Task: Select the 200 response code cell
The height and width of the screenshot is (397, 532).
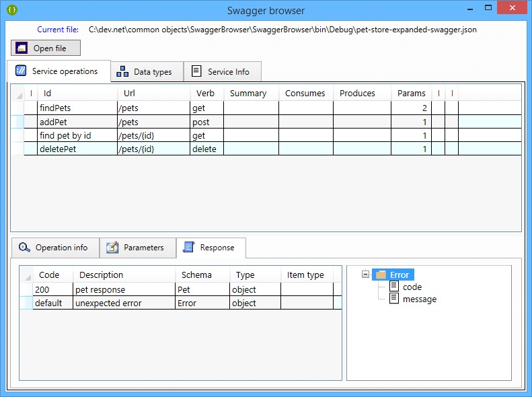Action: (x=53, y=289)
